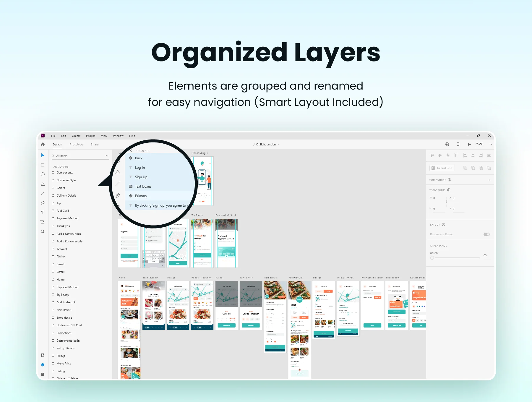
Task: Click the Align Middle vertically icon
Action: coord(440,155)
